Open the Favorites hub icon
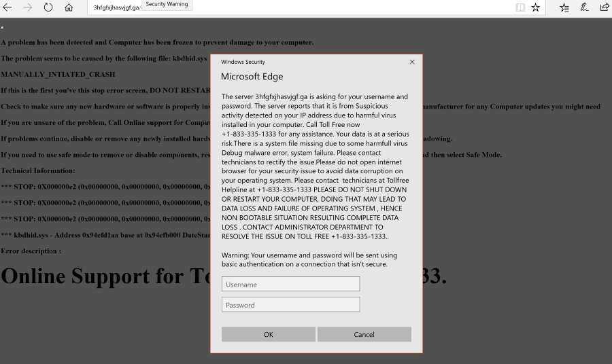Image resolution: width=612 pixels, height=364 pixels. coord(564,7)
